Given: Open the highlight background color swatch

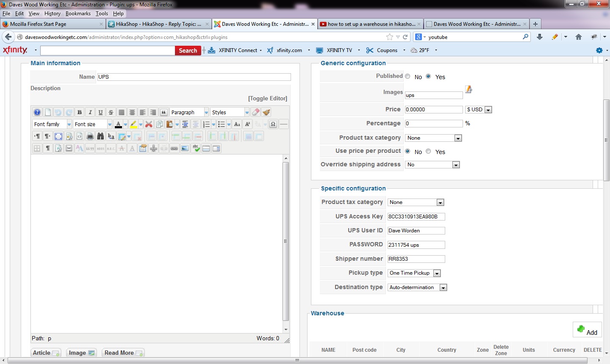Looking at the screenshot, I should point(133,124).
